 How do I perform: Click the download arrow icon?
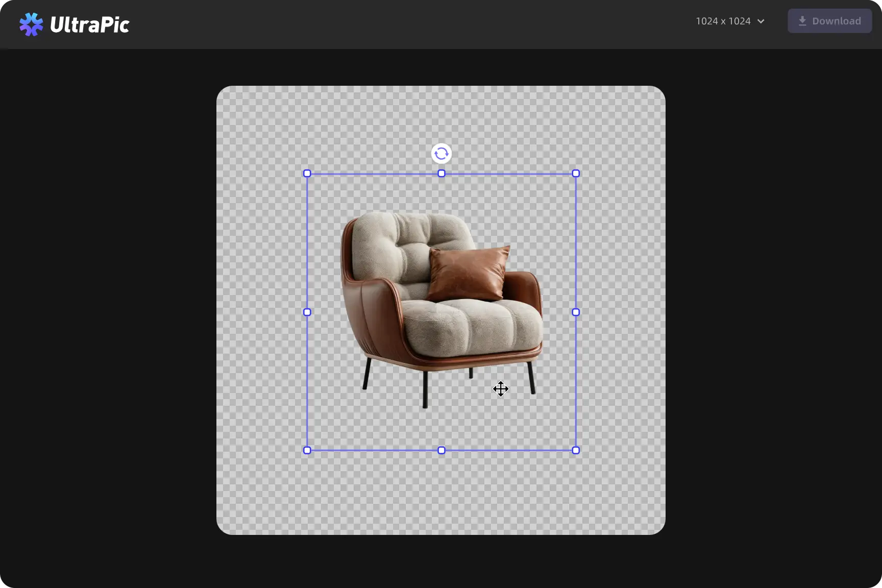point(802,21)
